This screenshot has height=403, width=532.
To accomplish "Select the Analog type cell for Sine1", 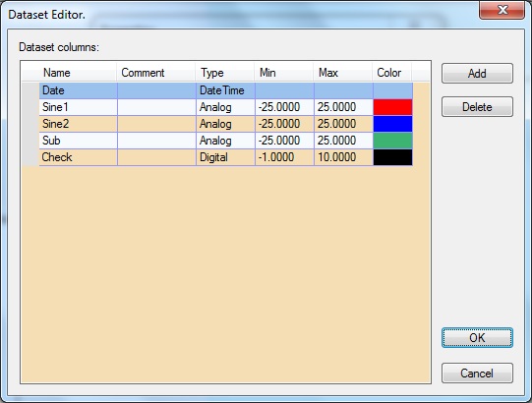I will pos(225,107).
